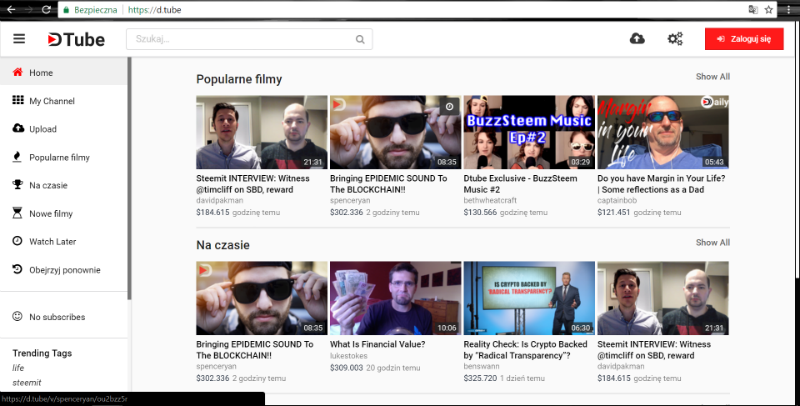Click the DTube logo
The image size is (800, 406).
click(76, 39)
